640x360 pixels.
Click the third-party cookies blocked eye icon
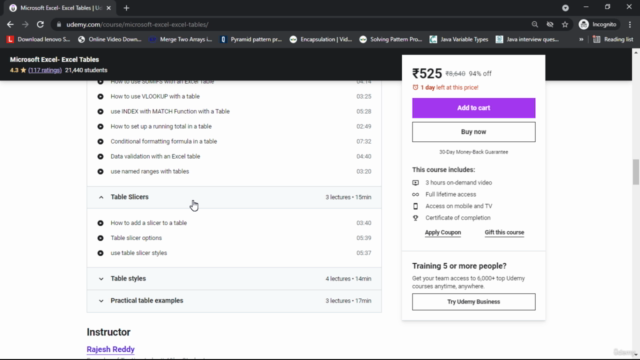(x=550, y=24)
